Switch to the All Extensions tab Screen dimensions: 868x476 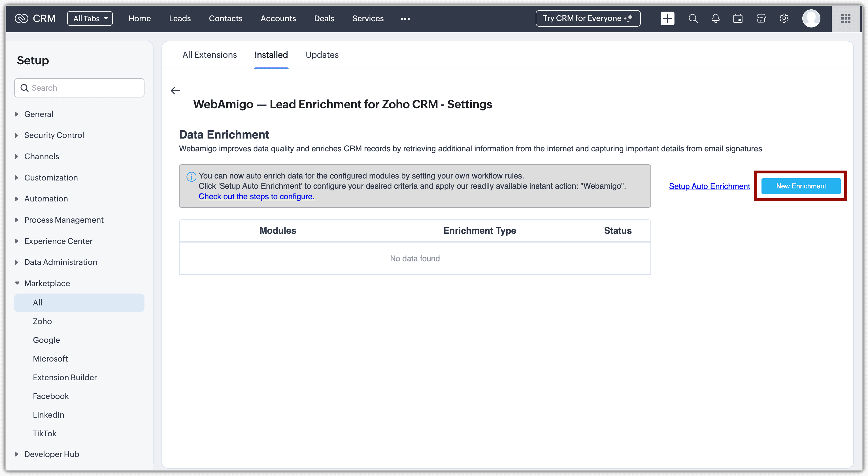coord(209,55)
